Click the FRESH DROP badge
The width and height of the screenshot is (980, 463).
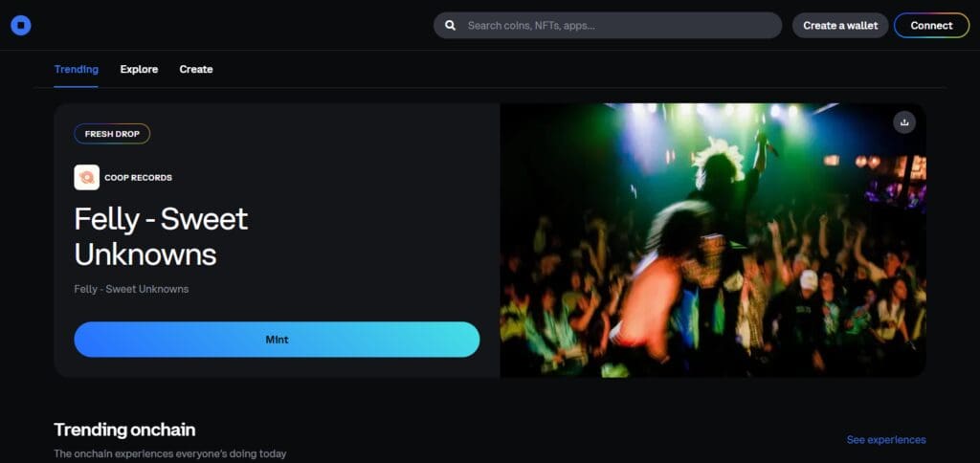[x=113, y=134]
